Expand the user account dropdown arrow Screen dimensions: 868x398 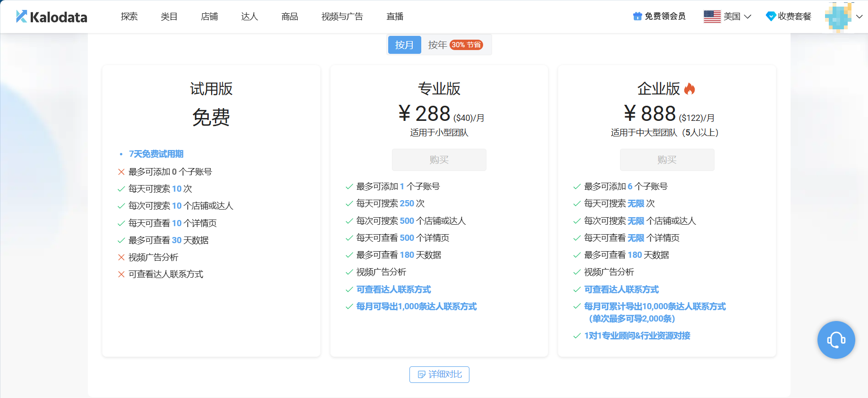click(859, 17)
